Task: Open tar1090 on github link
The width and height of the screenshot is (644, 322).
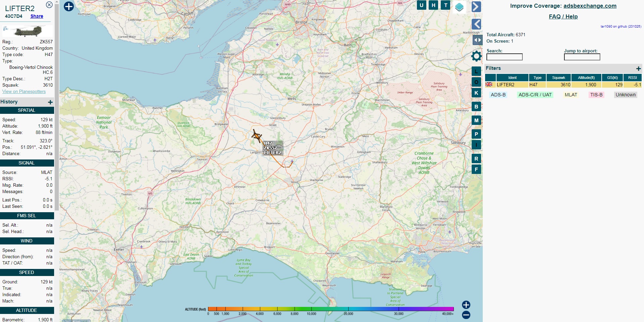Action: coord(621,27)
